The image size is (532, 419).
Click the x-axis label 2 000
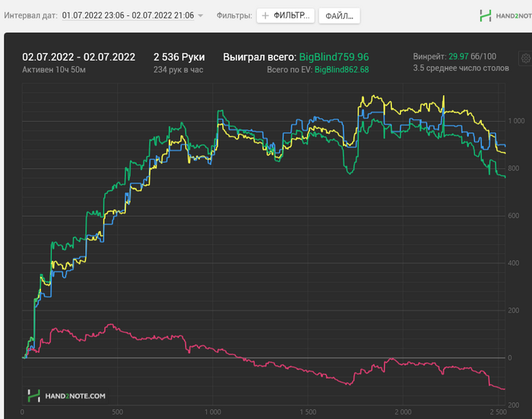pyautogui.click(x=403, y=412)
